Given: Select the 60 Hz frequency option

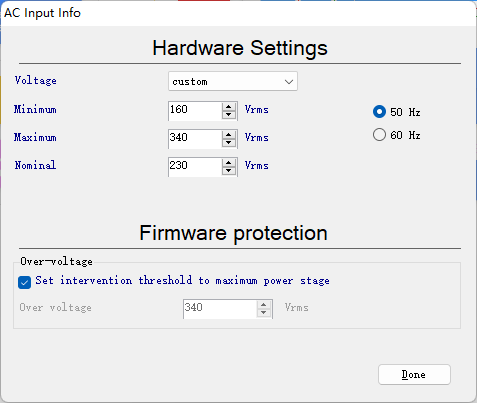Looking at the screenshot, I should coord(396,135).
